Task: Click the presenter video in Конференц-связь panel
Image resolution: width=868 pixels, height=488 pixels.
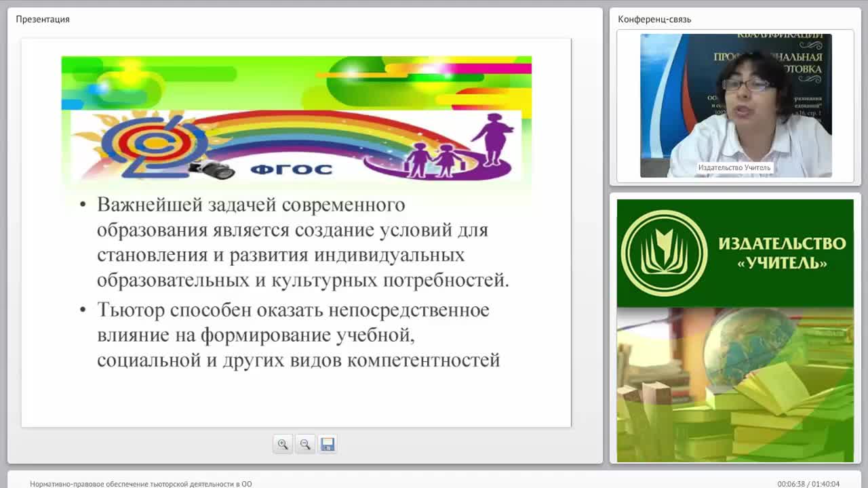Action: pos(736,106)
